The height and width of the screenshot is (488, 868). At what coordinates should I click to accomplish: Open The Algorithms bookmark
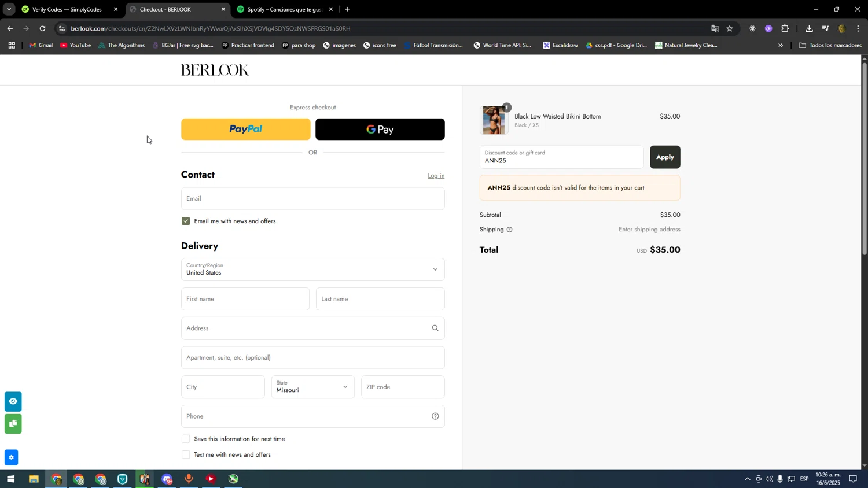[x=122, y=45]
